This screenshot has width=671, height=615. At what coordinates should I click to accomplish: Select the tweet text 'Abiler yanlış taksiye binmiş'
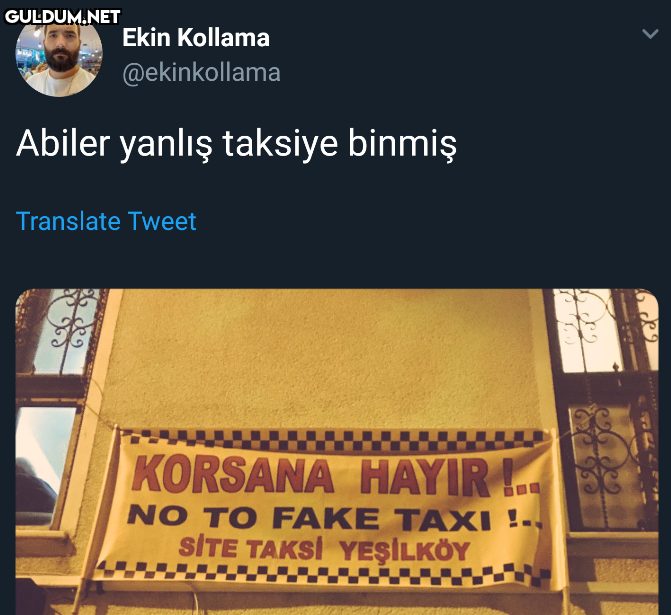click(x=236, y=144)
